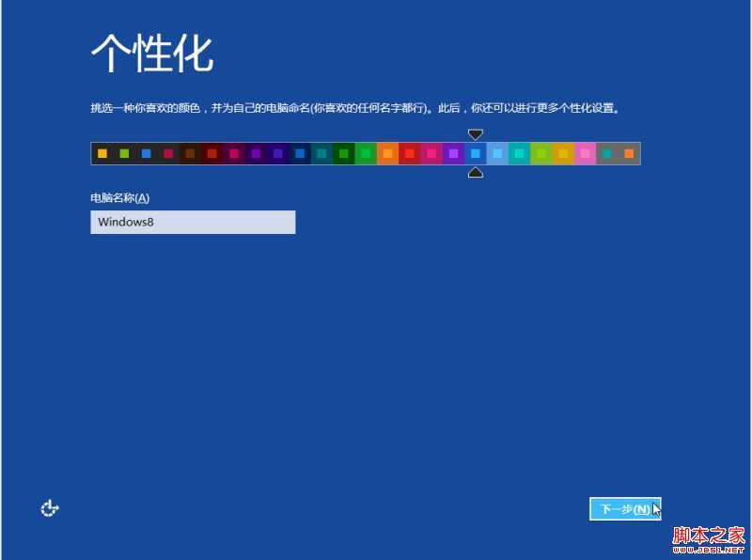Select the green color swatch on the left
Screen dimensions: 752x560
pyautogui.click(x=122, y=153)
